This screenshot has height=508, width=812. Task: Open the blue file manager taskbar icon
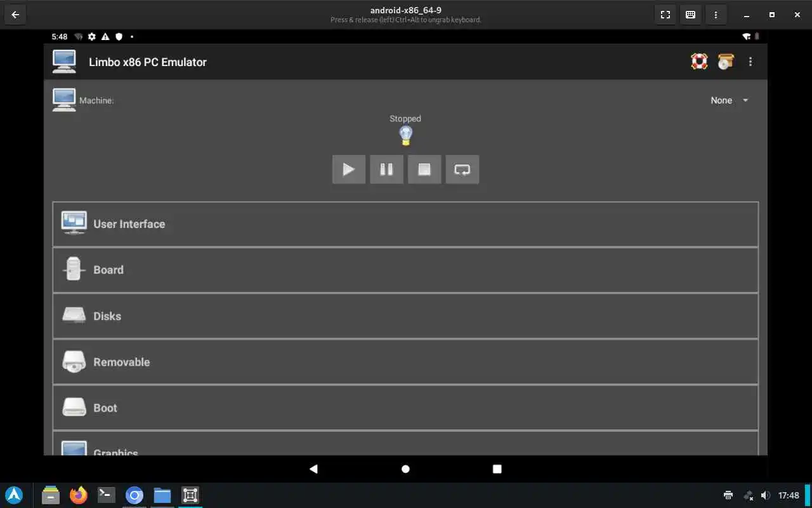162,495
